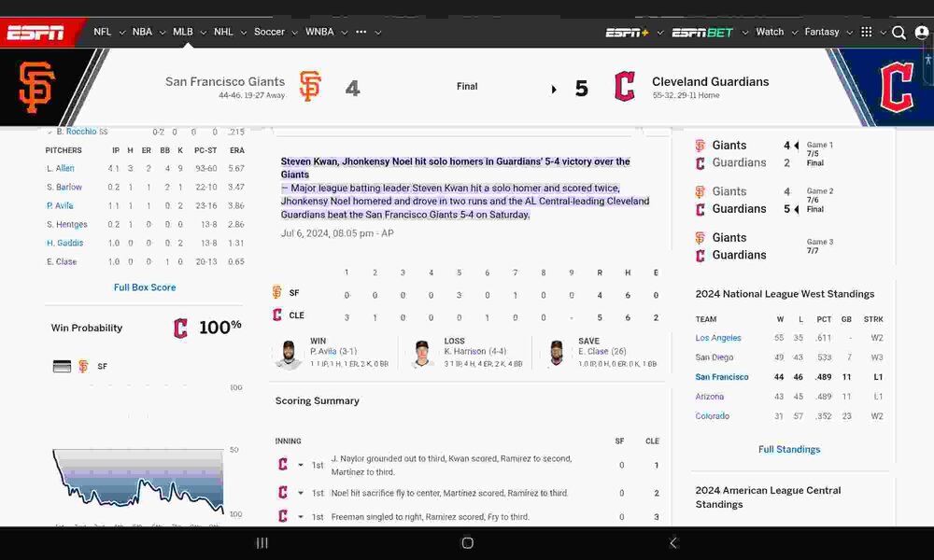Click the P. Avila winning pitcher headshot
This screenshot has width=934, height=560.
tap(289, 354)
